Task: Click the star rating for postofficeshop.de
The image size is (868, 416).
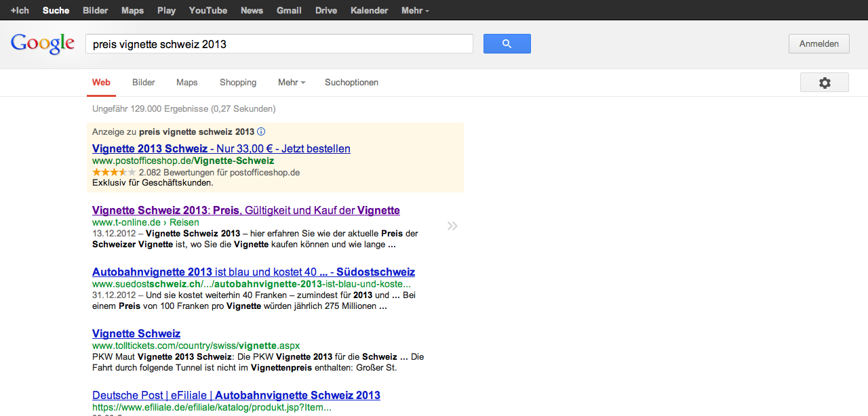Action: pos(113,173)
